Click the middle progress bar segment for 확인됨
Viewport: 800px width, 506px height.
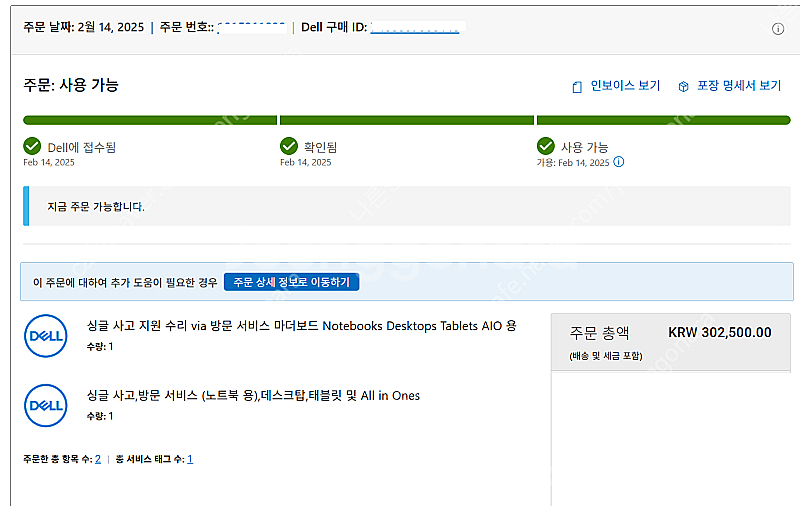[x=407, y=120]
